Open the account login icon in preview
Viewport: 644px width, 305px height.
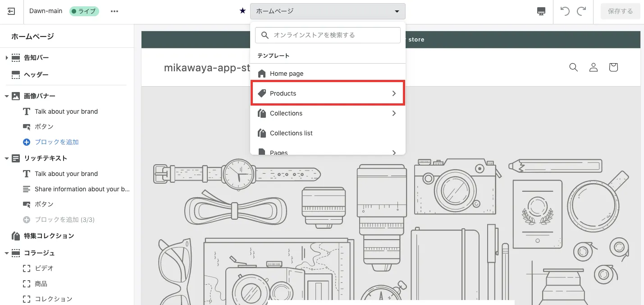click(x=594, y=67)
